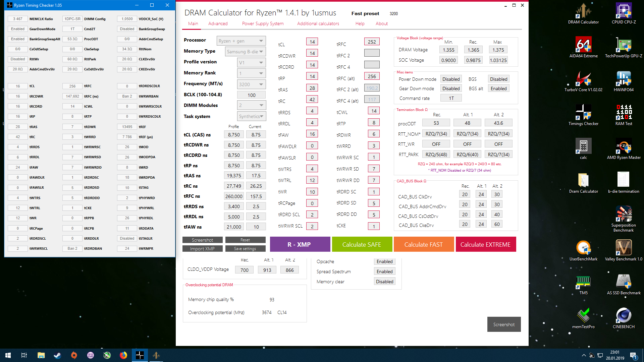
Task: Click Command rate 1T value
Action: 451,98
